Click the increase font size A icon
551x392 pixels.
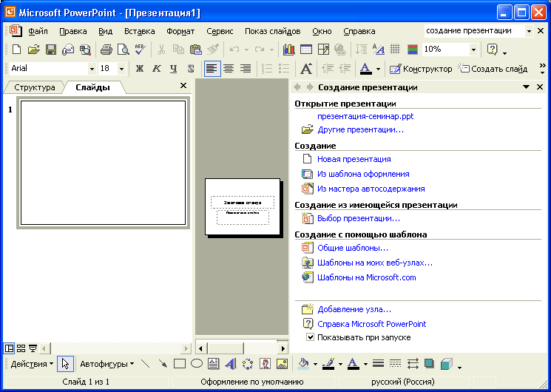pos(306,69)
